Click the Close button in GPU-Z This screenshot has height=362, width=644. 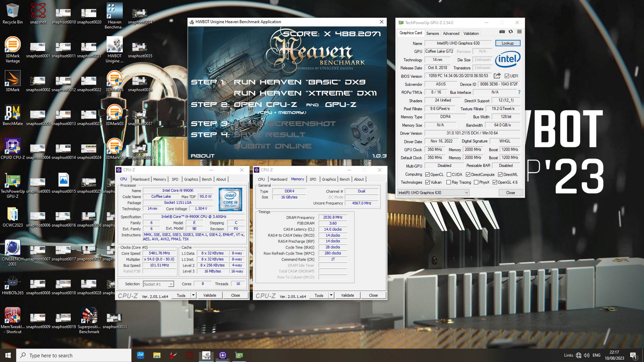pyautogui.click(x=510, y=193)
